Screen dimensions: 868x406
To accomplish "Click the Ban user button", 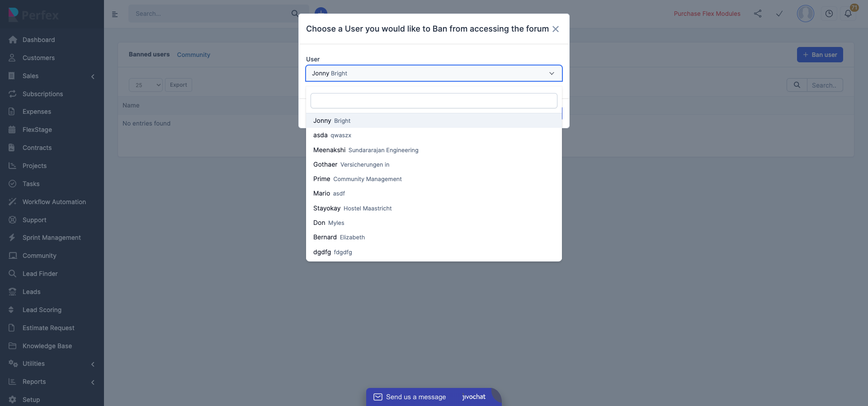I will [820, 55].
